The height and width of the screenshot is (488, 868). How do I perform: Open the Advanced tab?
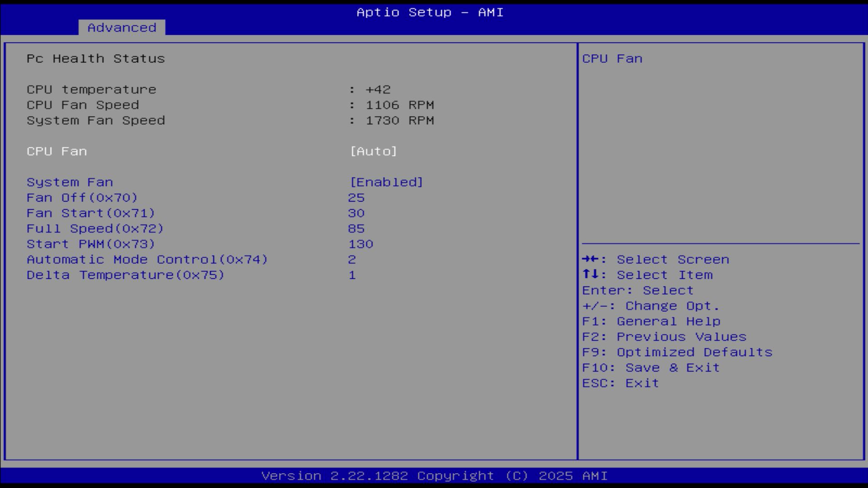122,28
